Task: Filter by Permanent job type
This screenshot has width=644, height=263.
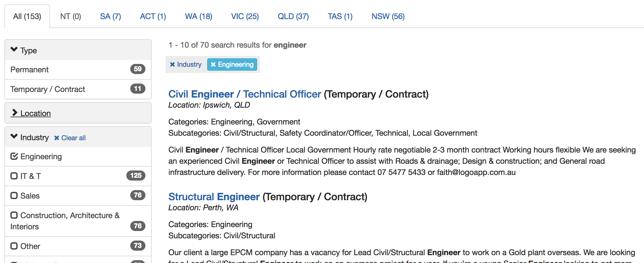Action: [x=29, y=70]
